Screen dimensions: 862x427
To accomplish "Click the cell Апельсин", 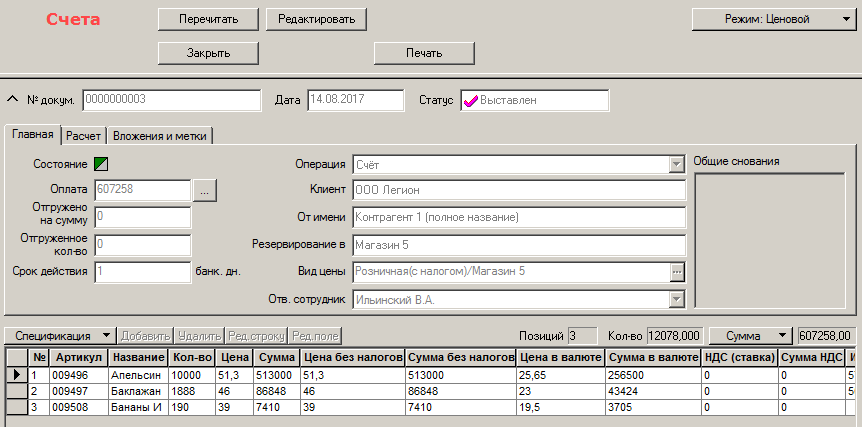I will tap(138, 375).
